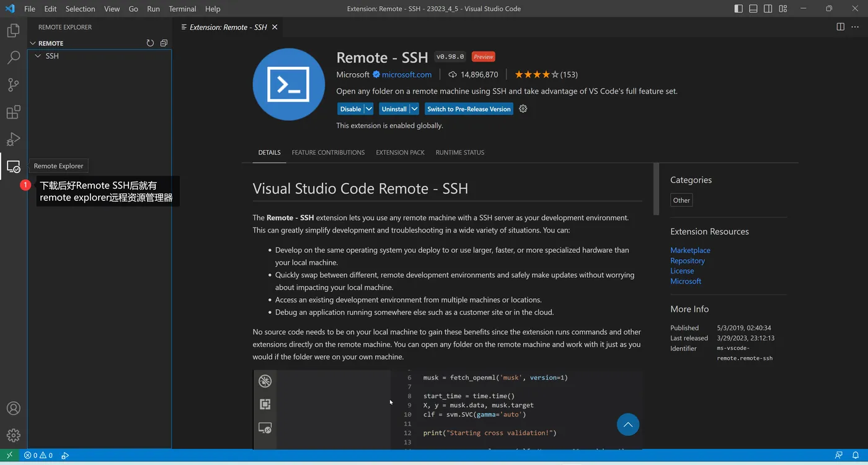Open the License resource link

coord(682,271)
